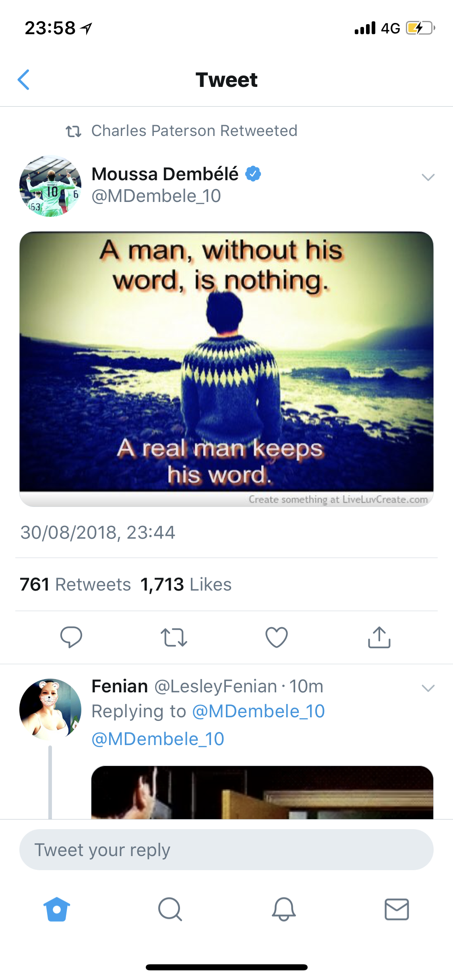
Task: Tap the Charles Paterson Retweeted label
Action: [194, 131]
